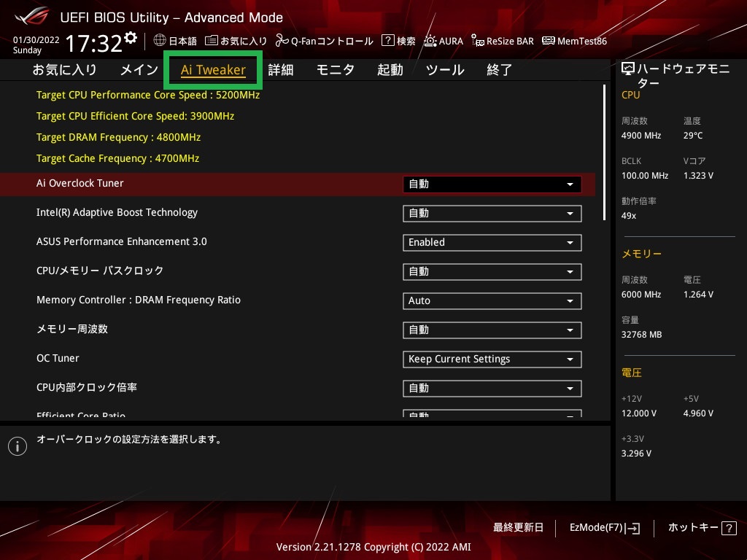Open the favorites list icon in toolbar

coord(211,41)
